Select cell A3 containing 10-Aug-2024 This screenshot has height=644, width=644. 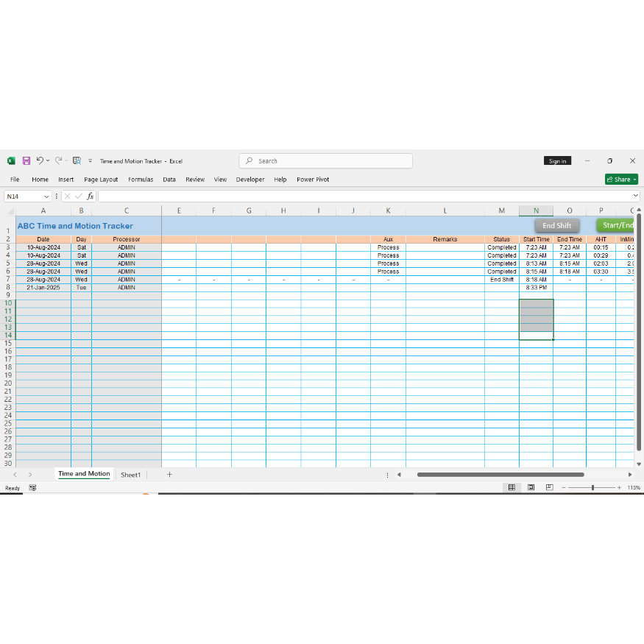point(43,247)
